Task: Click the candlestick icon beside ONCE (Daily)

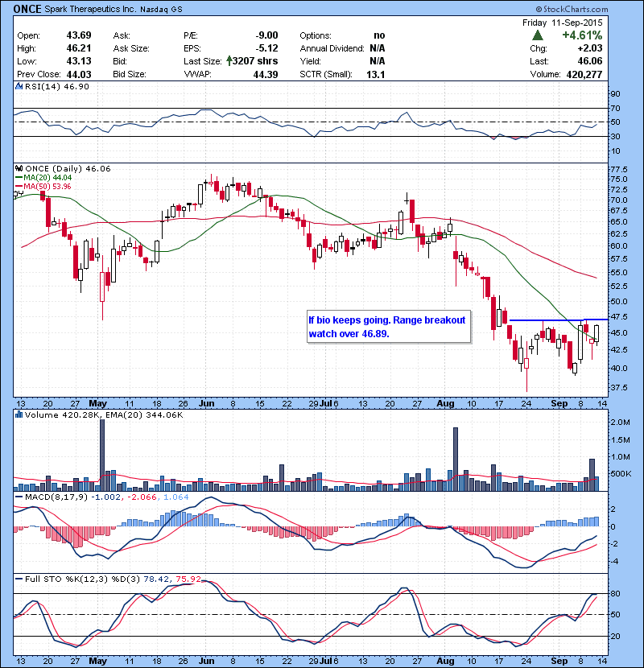Action: click(19, 169)
